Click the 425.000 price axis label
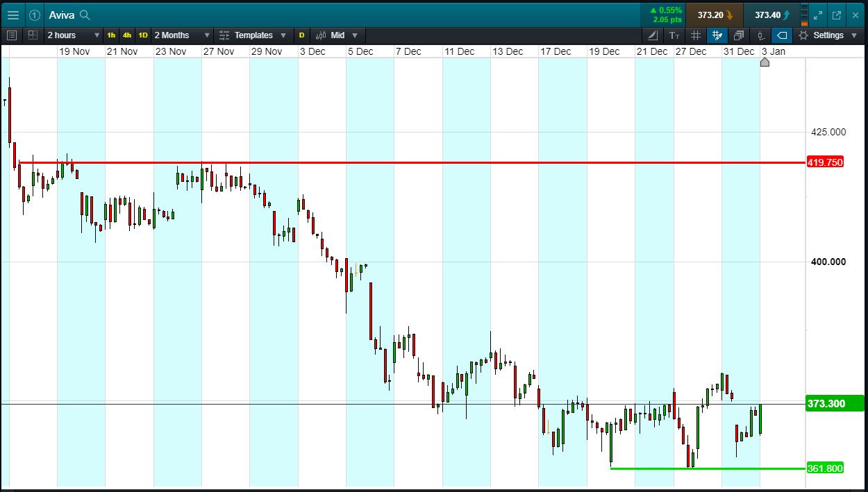The height and width of the screenshot is (492, 868). (x=828, y=132)
